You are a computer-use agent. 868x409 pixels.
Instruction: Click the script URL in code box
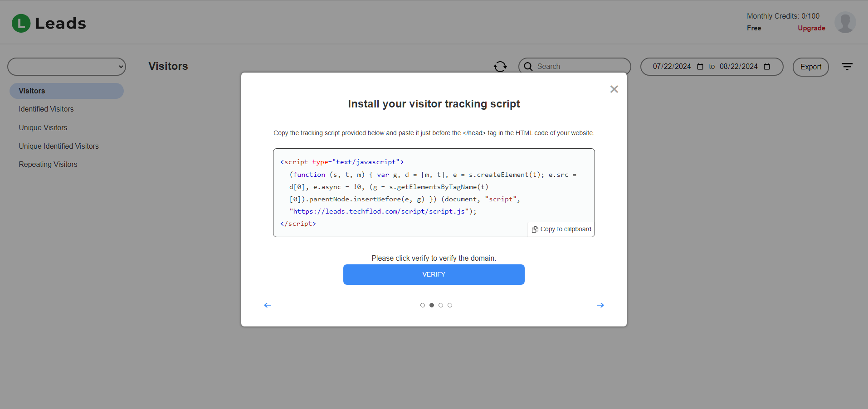(379, 211)
